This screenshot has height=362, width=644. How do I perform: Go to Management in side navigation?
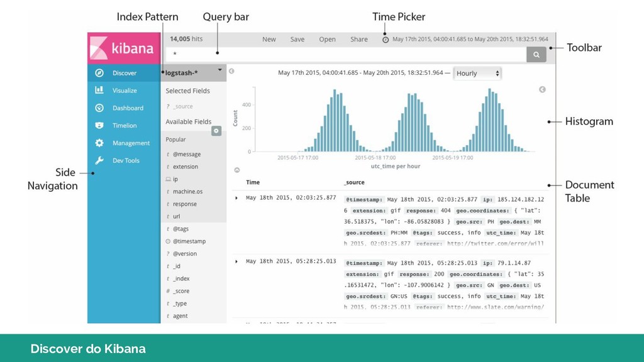click(124, 143)
